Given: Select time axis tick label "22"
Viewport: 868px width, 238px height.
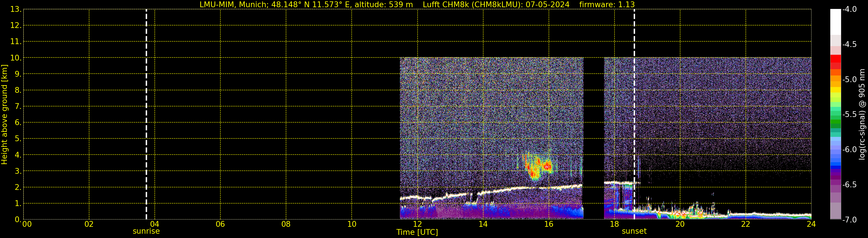Looking at the screenshot, I should (746, 224).
